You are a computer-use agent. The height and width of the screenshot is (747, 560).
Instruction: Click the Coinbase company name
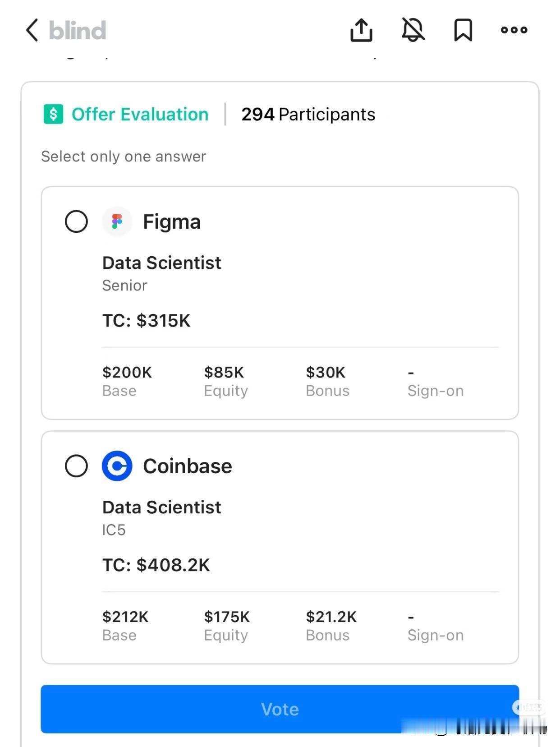click(187, 466)
